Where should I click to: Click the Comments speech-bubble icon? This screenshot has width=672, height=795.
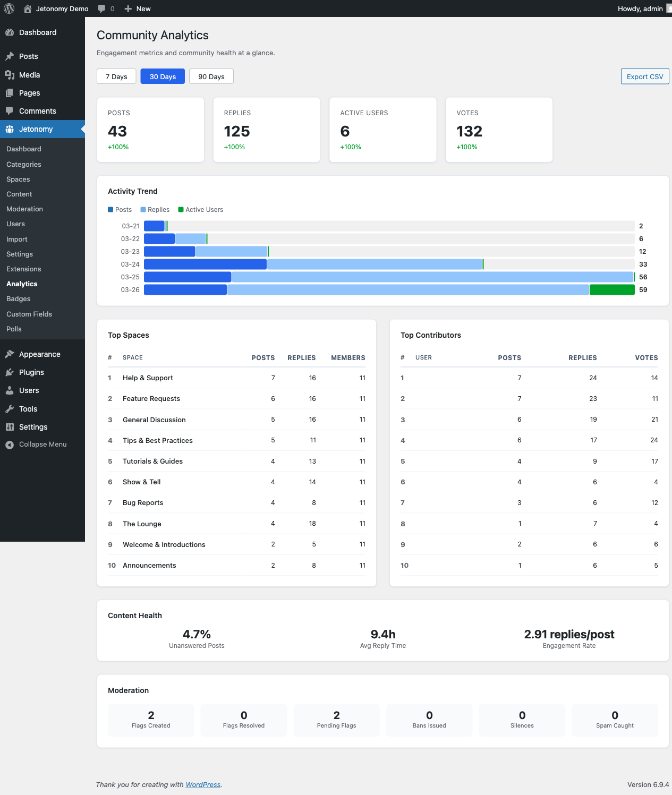click(10, 110)
